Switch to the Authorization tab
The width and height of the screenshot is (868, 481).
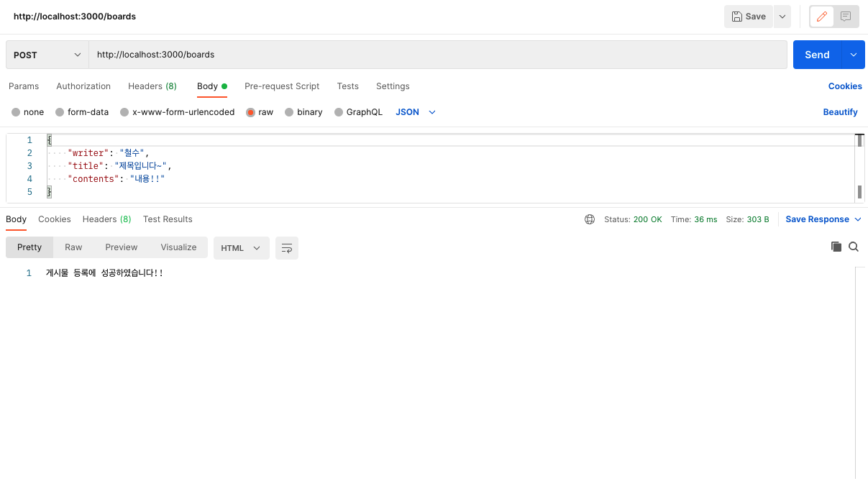pyautogui.click(x=83, y=86)
